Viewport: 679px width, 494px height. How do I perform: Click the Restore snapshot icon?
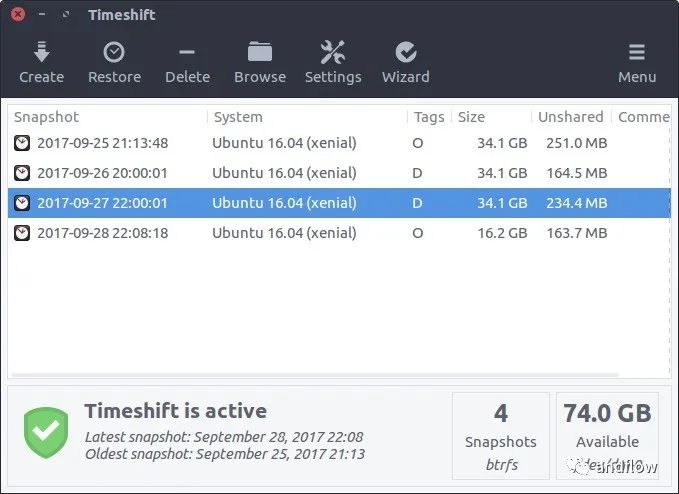[114, 52]
